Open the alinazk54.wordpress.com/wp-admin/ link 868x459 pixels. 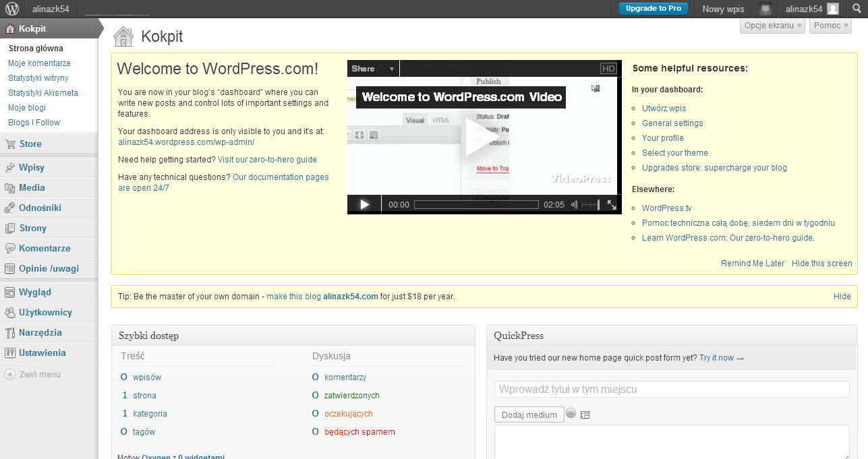click(x=186, y=142)
